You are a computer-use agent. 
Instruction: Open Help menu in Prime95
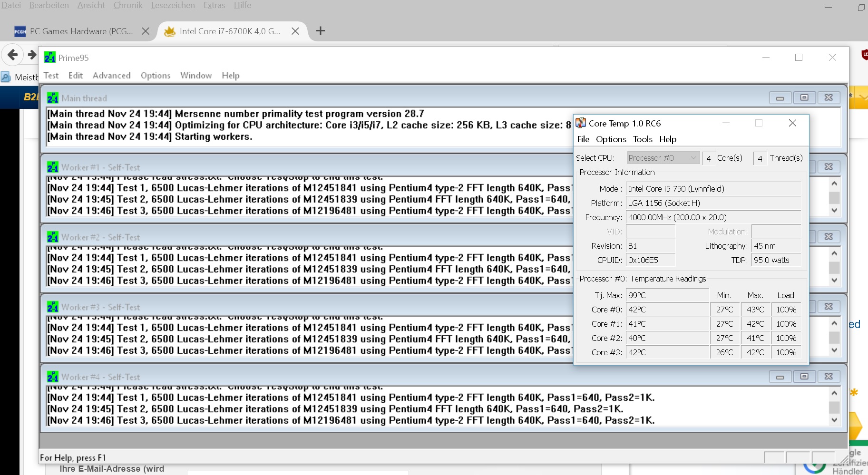(230, 76)
